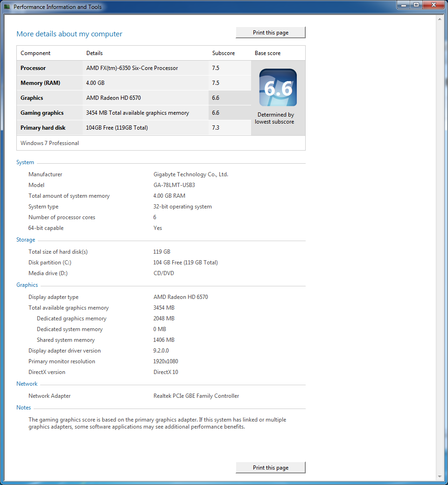Click the Storage section heading
The height and width of the screenshot is (485, 448).
click(x=26, y=240)
